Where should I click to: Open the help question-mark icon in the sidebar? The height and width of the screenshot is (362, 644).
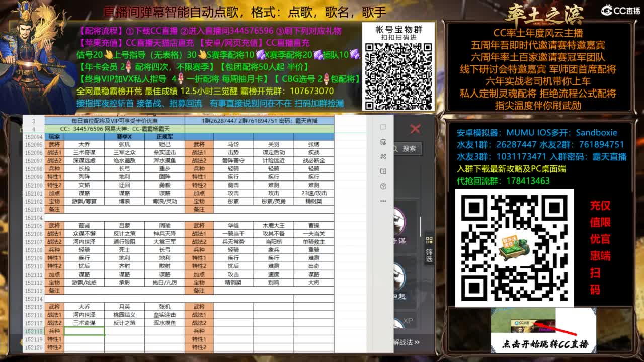(x=382, y=186)
